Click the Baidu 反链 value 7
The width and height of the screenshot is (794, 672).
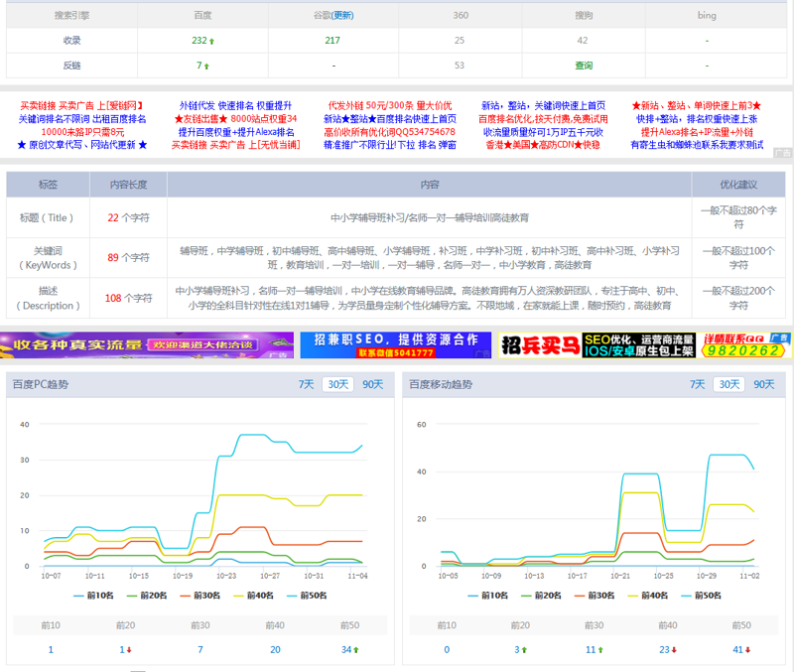click(x=199, y=66)
